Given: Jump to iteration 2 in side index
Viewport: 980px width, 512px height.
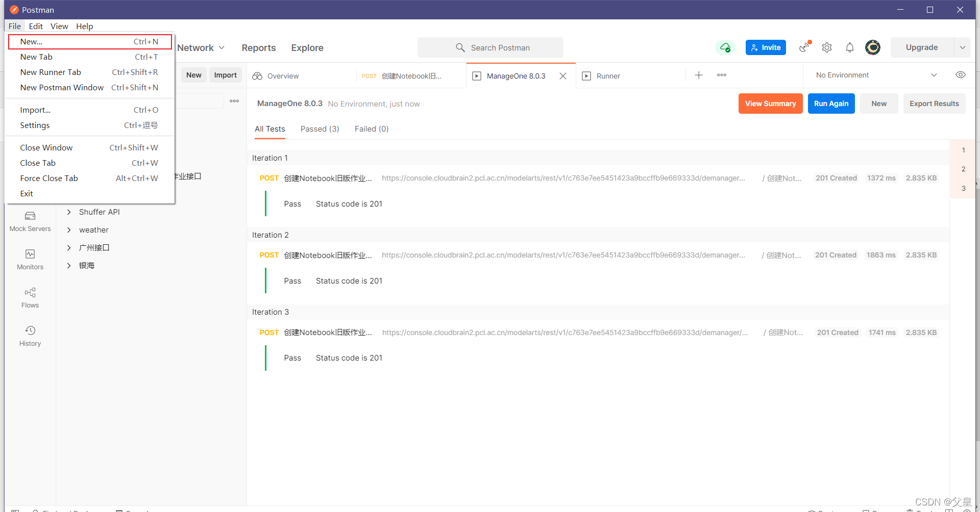Looking at the screenshot, I should [963, 169].
